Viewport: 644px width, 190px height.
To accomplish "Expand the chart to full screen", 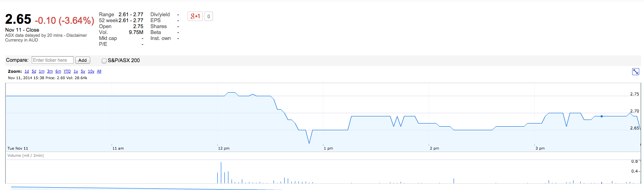I will click(635, 72).
